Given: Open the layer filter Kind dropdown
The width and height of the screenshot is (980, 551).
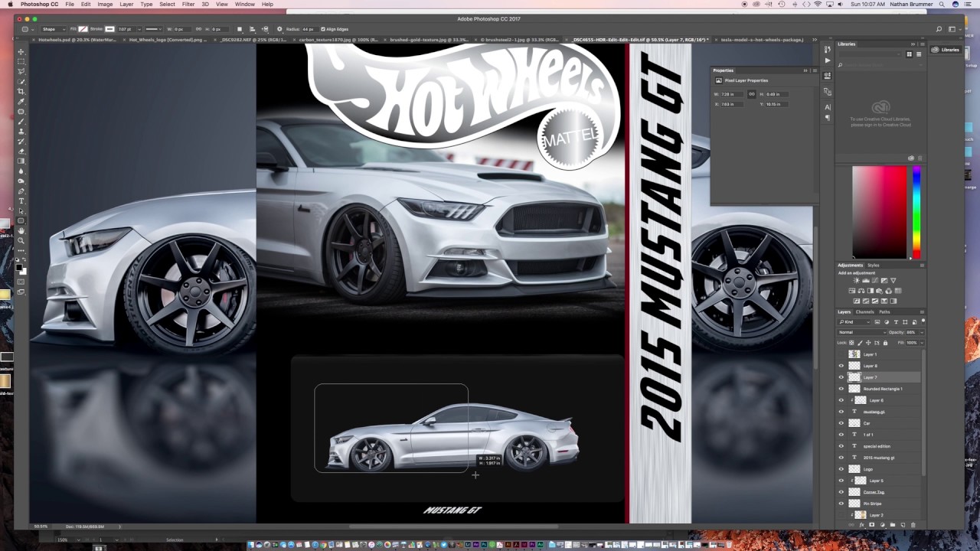Looking at the screenshot, I should coord(854,322).
